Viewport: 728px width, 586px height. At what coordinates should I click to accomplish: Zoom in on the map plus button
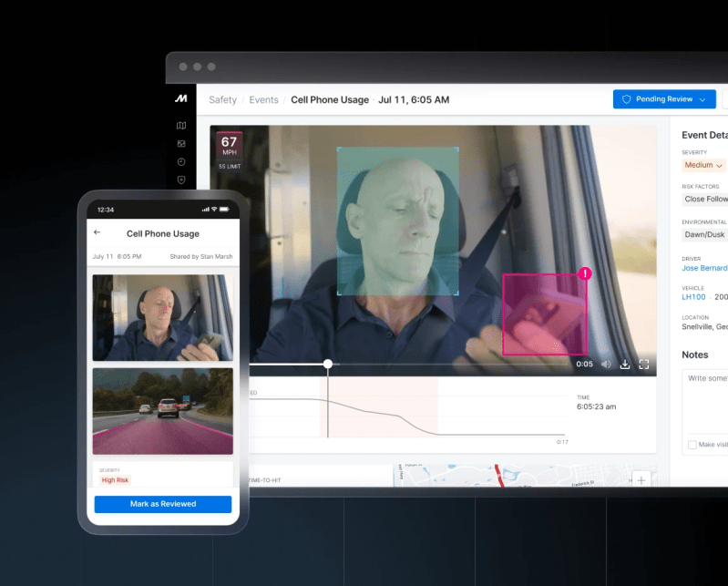pyautogui.click(x=641, y=479)
